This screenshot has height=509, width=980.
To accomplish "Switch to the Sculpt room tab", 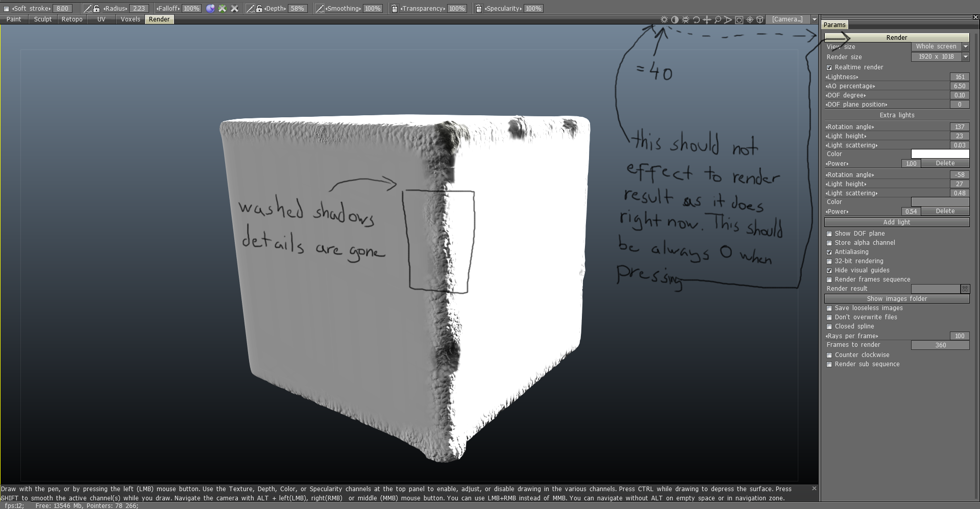I will click(42, 19).
